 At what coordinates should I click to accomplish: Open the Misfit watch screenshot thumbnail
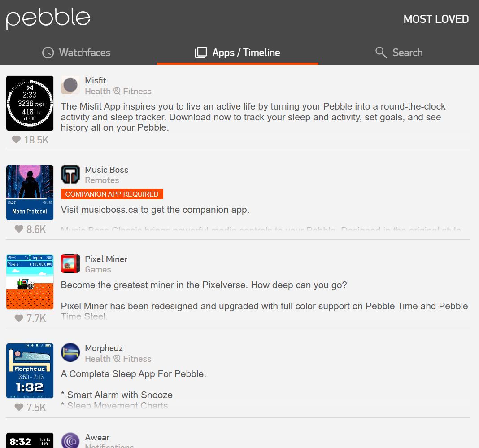[x=30, y=103]
